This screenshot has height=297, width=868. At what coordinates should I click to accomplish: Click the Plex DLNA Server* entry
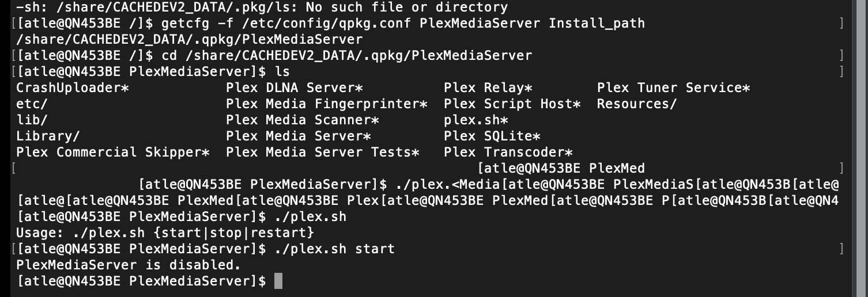[x=295, y=87]
